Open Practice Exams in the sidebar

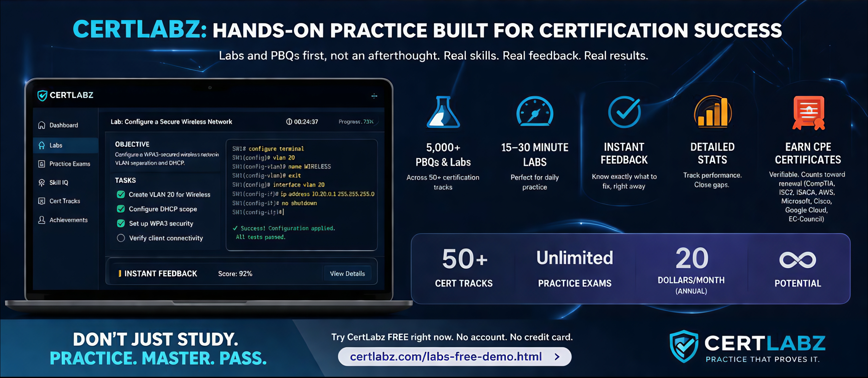click(69, 164)
